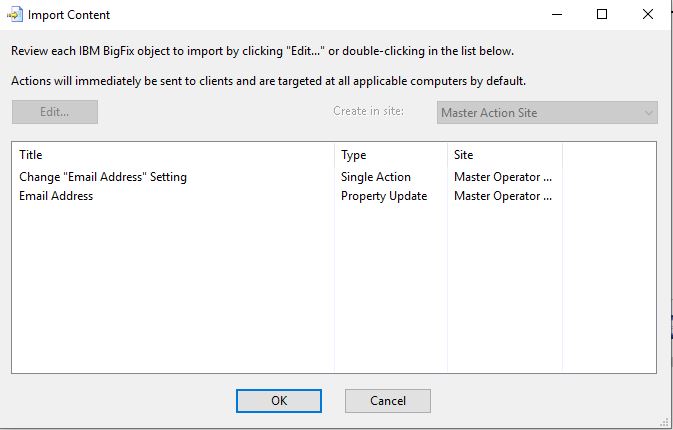Maximize the Import Content dialog
Viewport: 673px width, 430px height.
point(602,15)
